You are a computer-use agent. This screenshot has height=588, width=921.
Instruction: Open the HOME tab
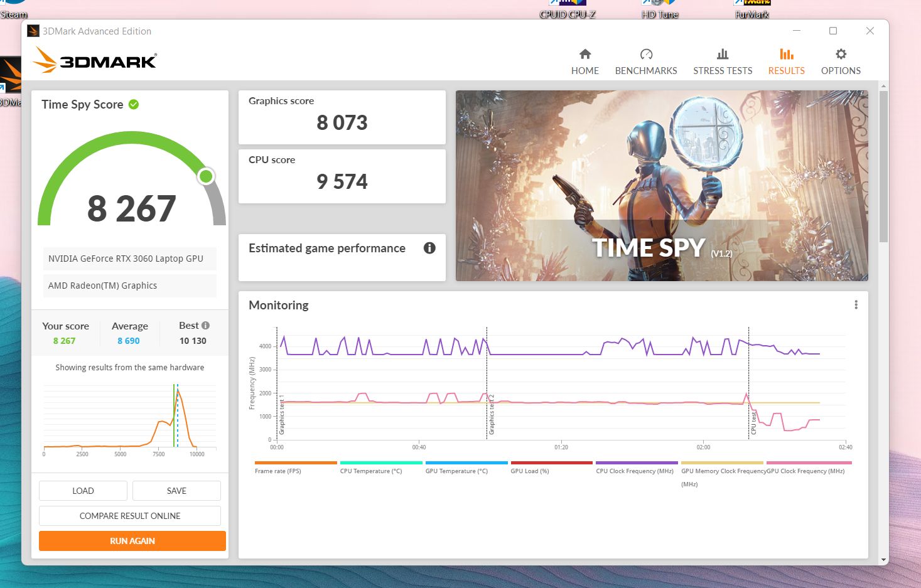pyautogui.click(x=585, y=61)
